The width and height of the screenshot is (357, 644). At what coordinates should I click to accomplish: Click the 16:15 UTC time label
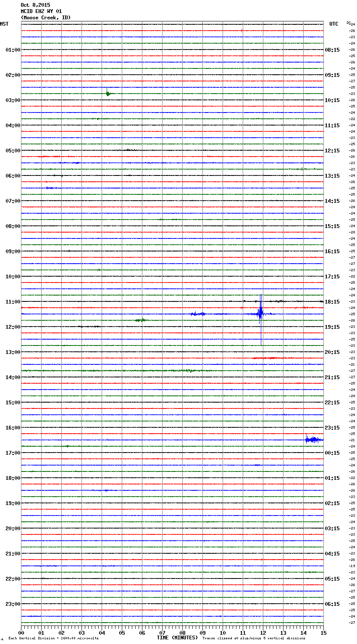(x=332, y=251)
